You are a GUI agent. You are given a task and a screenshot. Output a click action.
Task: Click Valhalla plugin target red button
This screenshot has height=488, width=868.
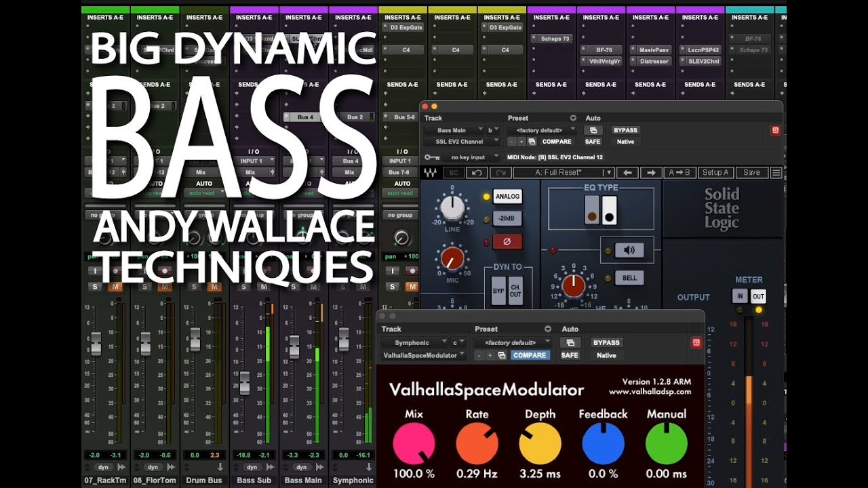(x=696, y=343)
